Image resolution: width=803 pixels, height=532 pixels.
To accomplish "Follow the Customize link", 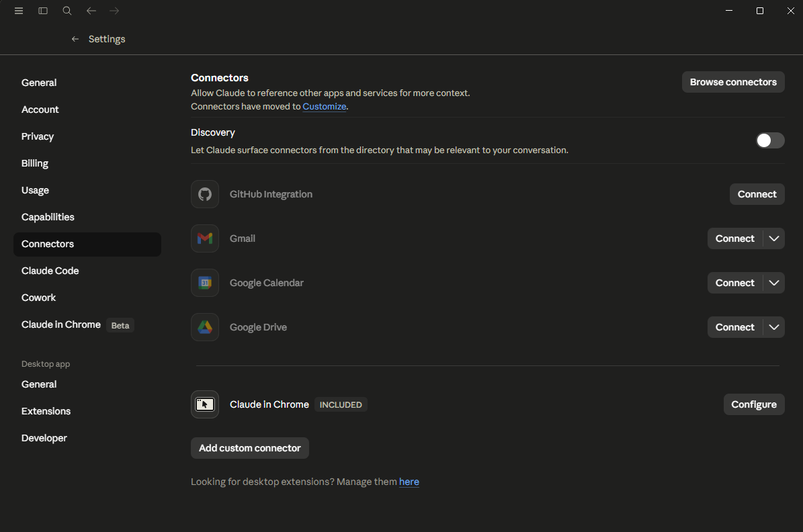I will 324,107.
